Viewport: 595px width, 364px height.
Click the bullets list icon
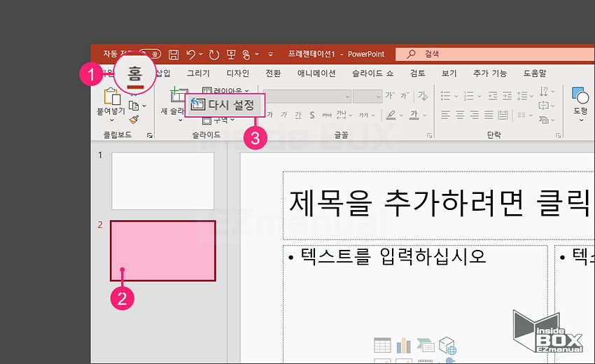pyautogui.click(x=445, y=96)
